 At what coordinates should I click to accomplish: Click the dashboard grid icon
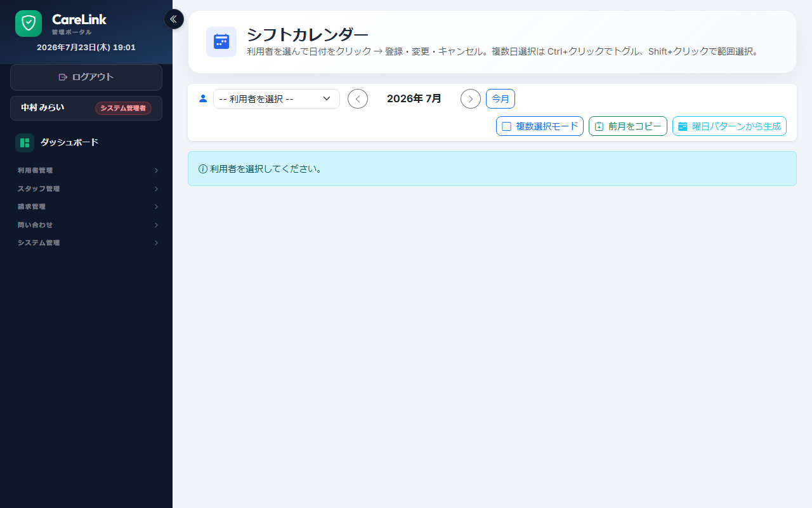pos(25,143)
